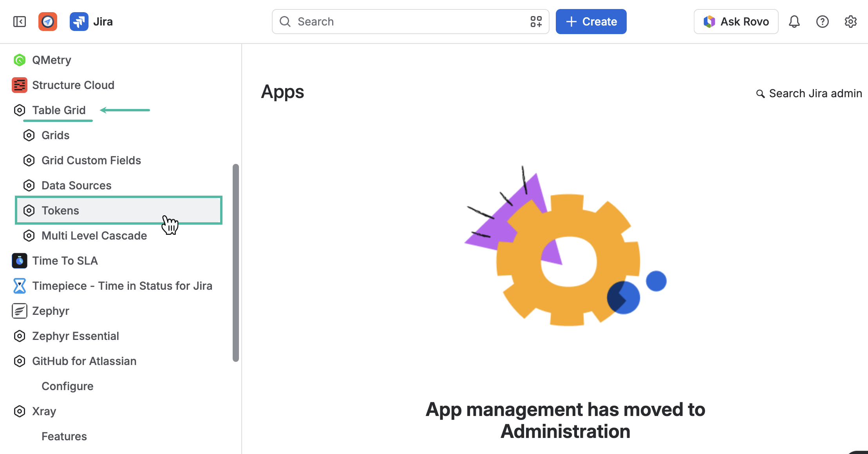Click the Jira product name
868x454 pixels.
103,22
